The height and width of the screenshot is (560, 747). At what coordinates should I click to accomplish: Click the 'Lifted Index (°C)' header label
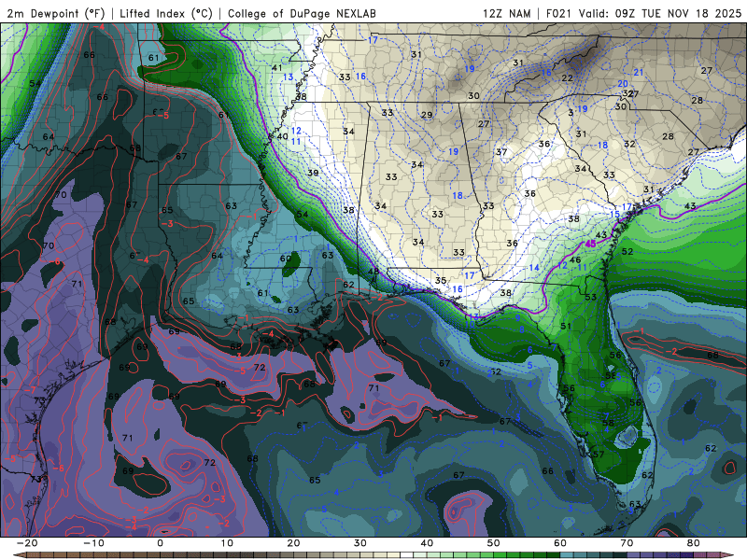point(166,13)
